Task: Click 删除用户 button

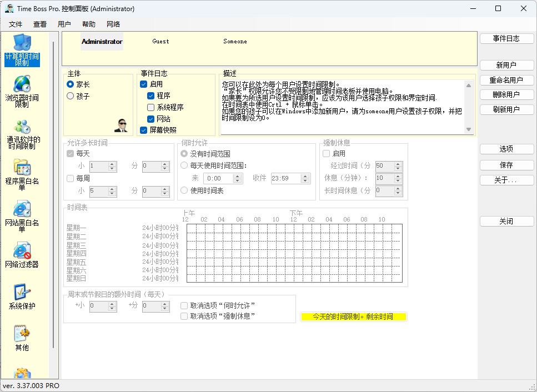Action: pyautogui.click(x=506, y=95)
